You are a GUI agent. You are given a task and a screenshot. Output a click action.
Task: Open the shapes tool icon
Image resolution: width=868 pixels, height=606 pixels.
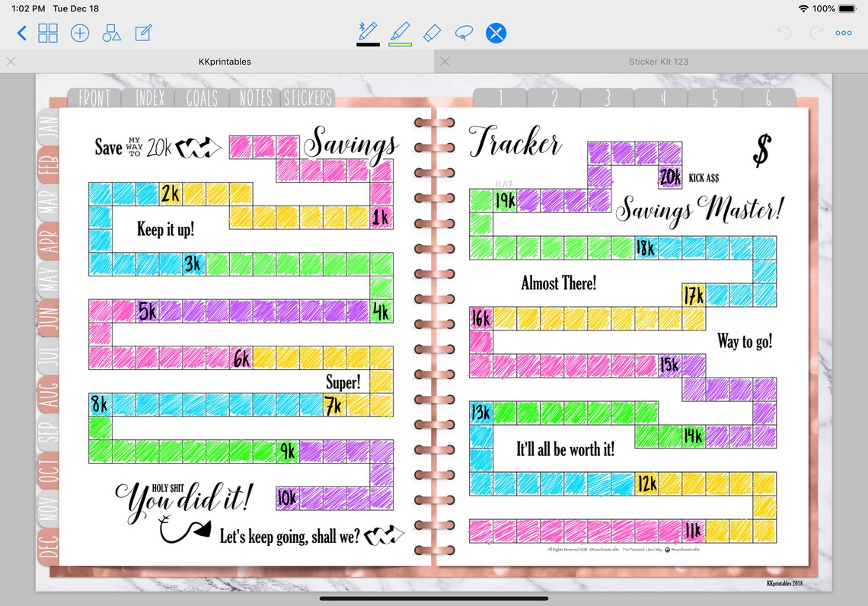(111, 33)
